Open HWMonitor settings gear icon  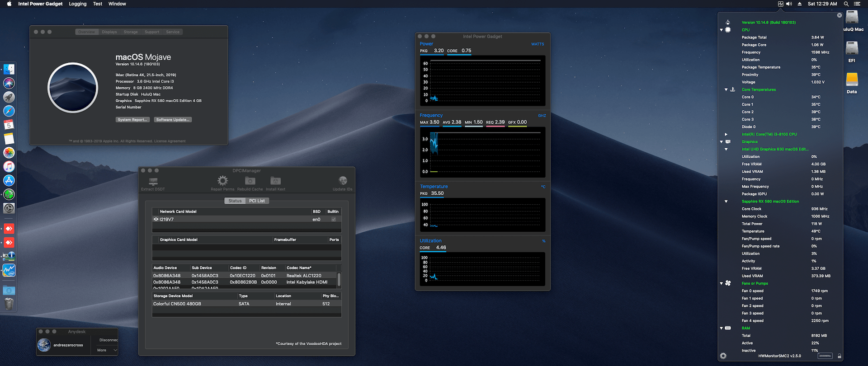click(x=723, y=356)
